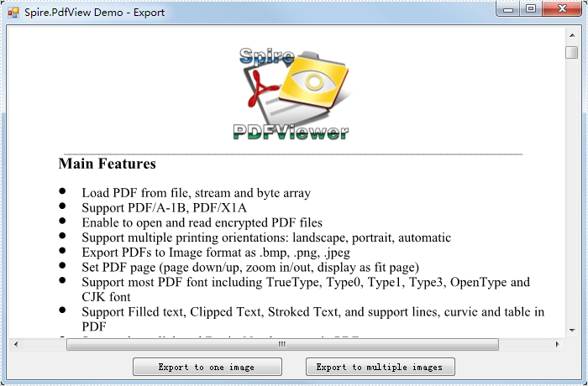Image resolution: width=588 pixels, height=386 pixels.
Task: Click the Main Features heading
Action: click(108, 164)
